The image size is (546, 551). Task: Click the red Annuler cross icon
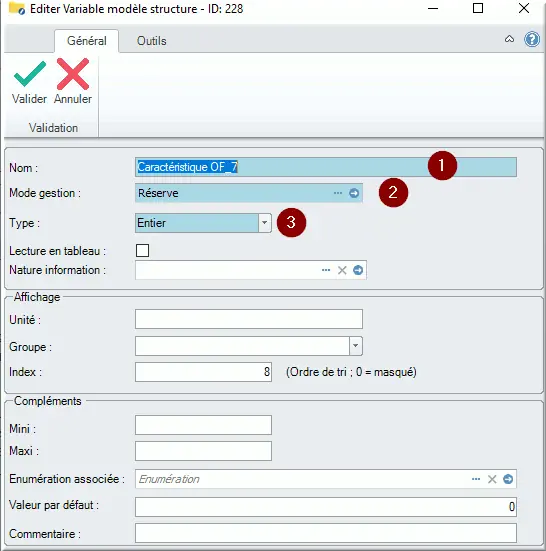[x=73, y=74]
